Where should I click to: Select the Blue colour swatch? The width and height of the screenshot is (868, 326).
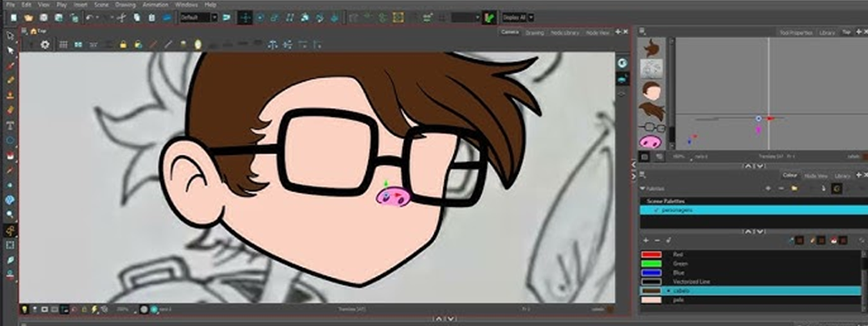(x=652, y=272)
